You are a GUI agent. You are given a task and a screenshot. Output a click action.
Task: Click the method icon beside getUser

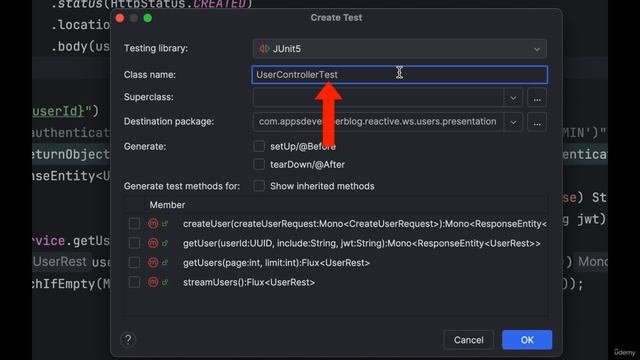[153, 243]
